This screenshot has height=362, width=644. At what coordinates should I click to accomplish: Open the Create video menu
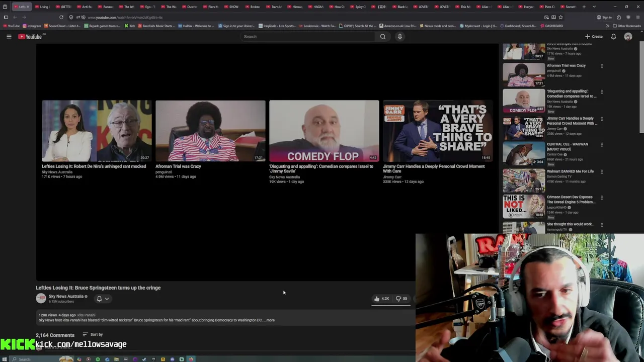[594, 36]
